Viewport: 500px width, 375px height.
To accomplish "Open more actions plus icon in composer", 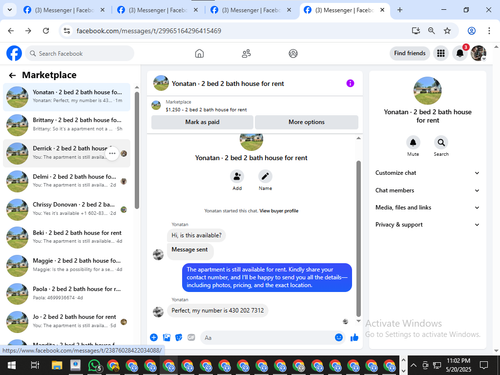I will (x=154, y=337).
